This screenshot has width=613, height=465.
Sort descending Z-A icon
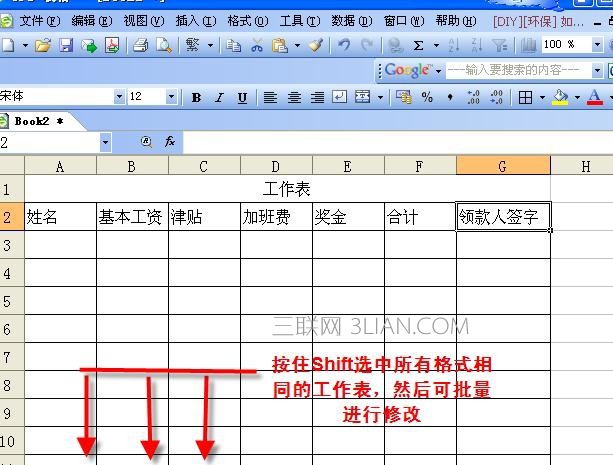tap(477, 46)
